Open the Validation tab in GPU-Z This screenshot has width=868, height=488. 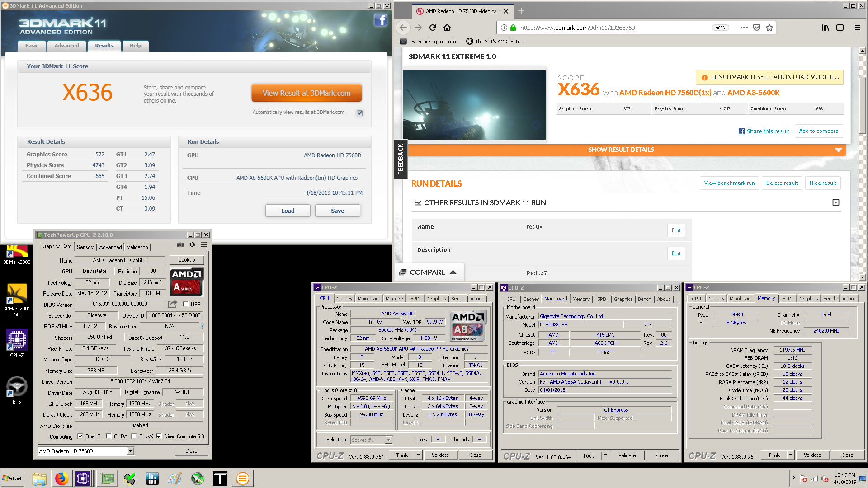coord(137,247)
